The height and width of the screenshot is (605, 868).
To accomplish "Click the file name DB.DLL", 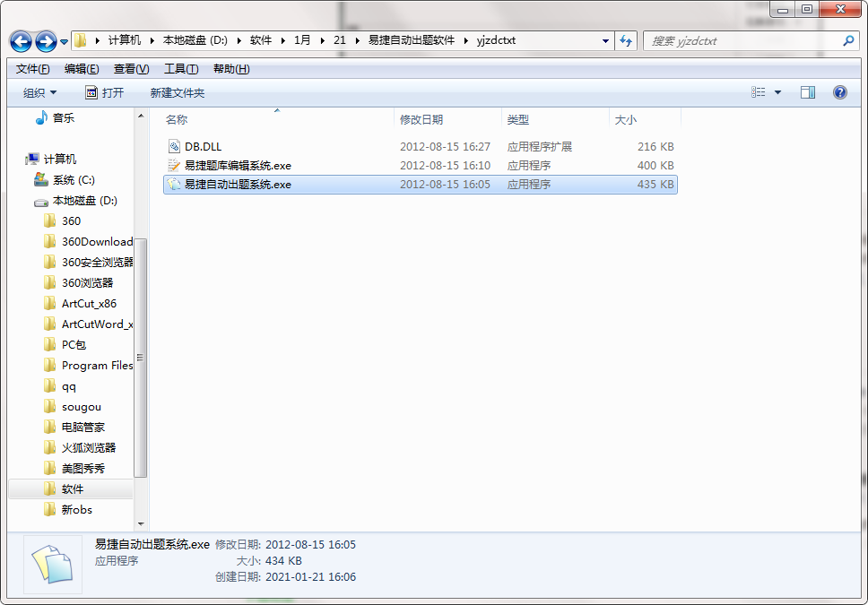I will 204,147.
